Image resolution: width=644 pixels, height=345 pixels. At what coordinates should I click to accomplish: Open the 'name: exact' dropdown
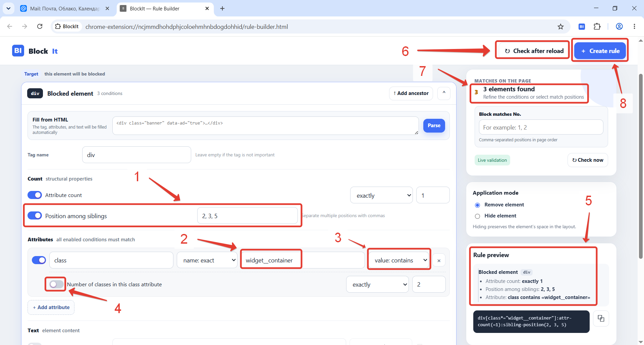point(207,260)
